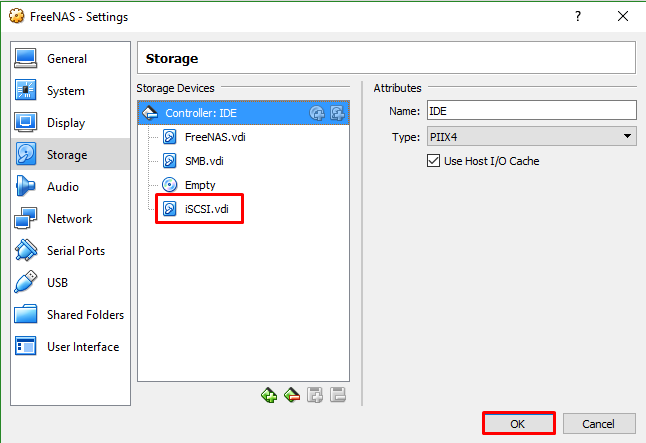The image size is (646, 443).
Task: Toggle the Use Host I/O Cache checkbox
Action: (434, 161)
